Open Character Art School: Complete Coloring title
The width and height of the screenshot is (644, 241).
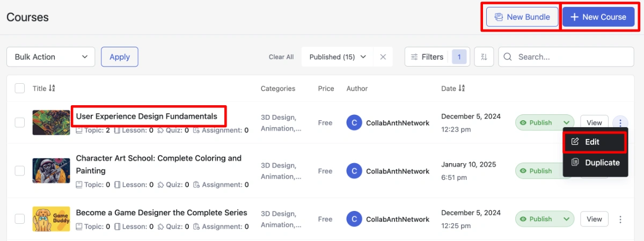pos(159,164)
